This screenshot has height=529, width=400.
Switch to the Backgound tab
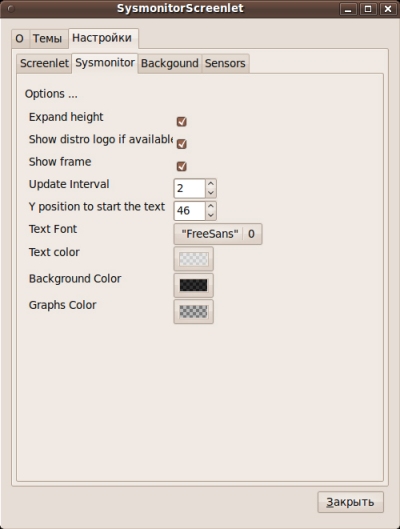click(170, 63)
